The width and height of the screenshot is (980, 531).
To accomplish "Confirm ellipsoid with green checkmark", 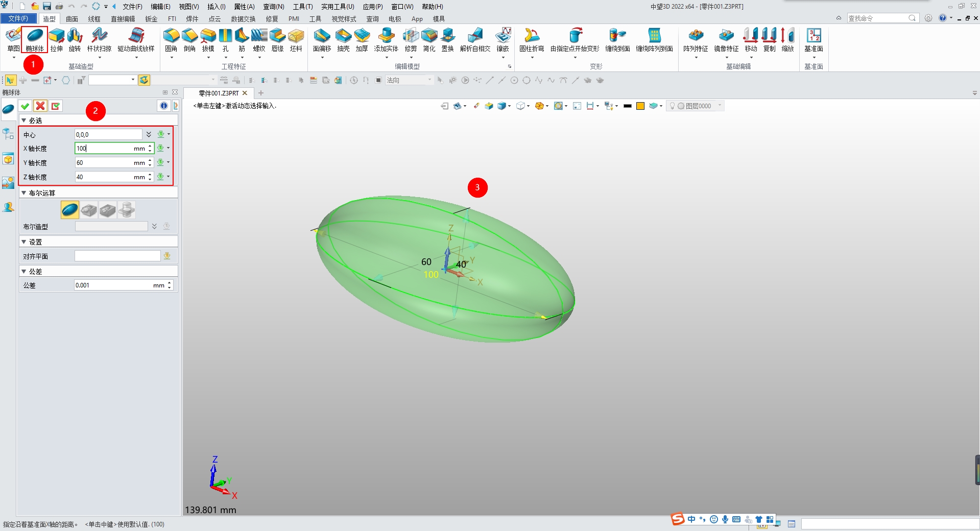I will pos(25,106).
